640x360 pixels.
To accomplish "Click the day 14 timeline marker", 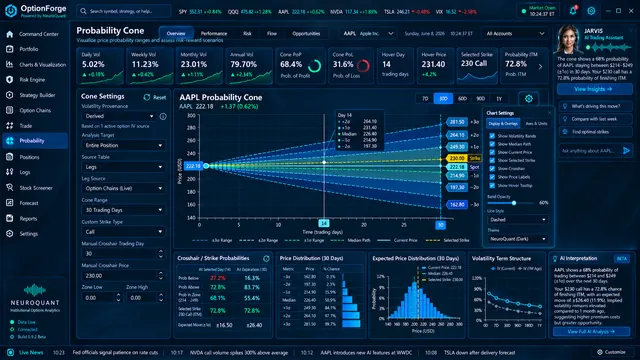I will coord(323,223).
